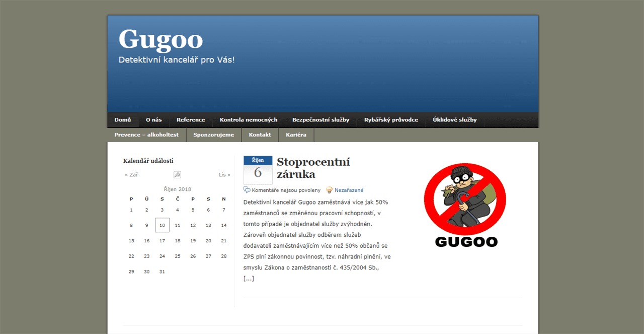This screenshot has height=334, width=644.
Task: Click the Kalendář událostí heading
Action: (x=148, y=161)
